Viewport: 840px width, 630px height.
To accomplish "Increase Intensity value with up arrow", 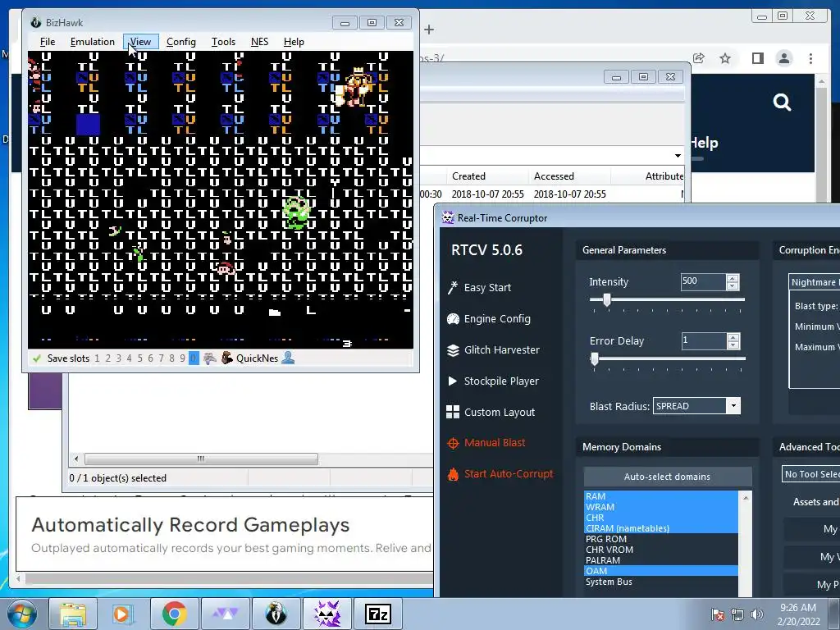I will 733,278.
